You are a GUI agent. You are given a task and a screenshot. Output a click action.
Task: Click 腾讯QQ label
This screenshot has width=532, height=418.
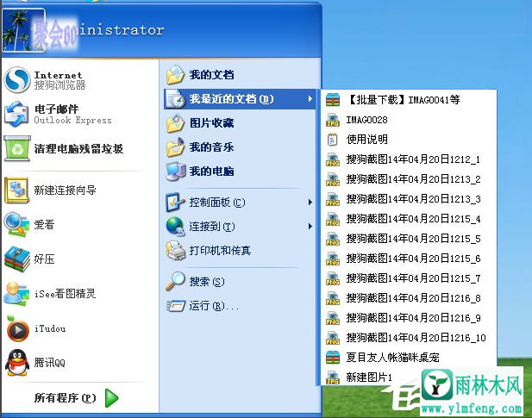49,363
